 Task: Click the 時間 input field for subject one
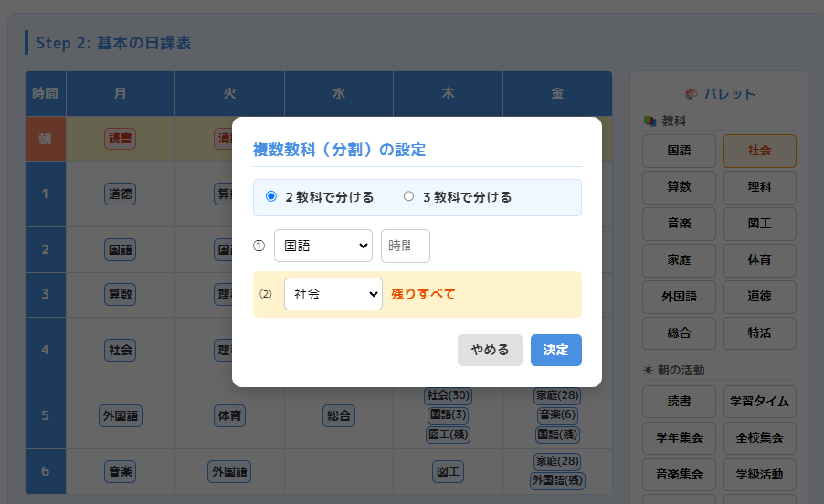[406, 246]
